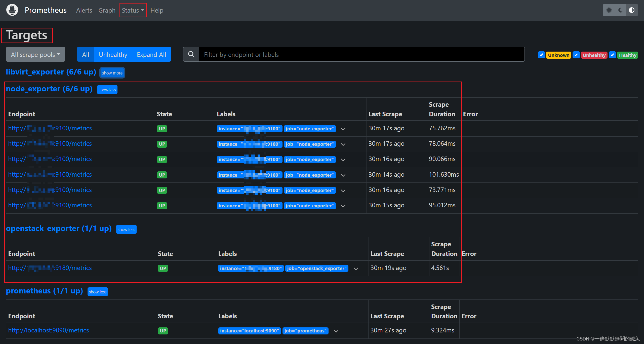Click show less for openstack_exporter

[126, 229]
